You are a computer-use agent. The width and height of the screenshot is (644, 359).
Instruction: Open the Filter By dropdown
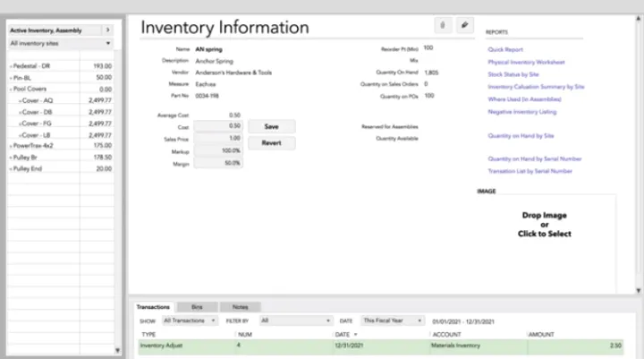[x=295, y=320]
